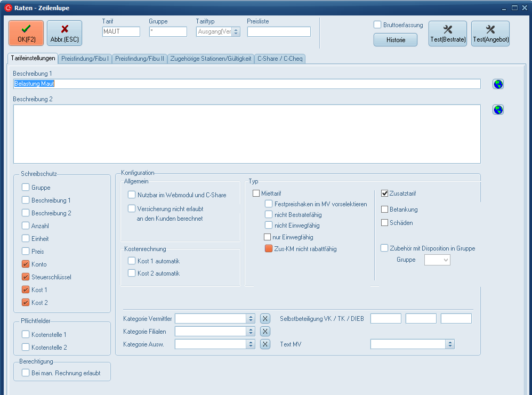Cancel with the red X Abbr.(ESC) button
The height and width of the screenshot is (395, 532).
[65, 33]
